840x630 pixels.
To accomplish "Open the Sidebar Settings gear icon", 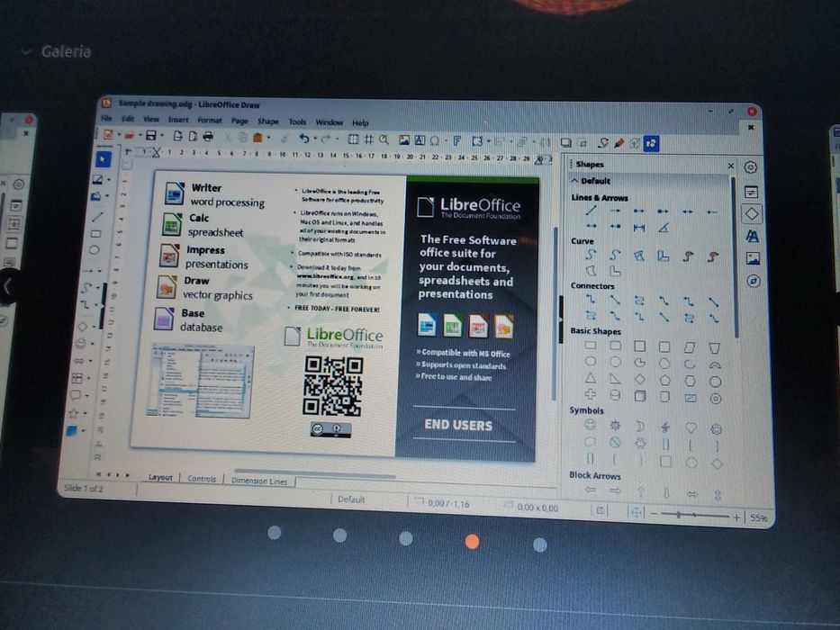I will [x=750, y=167].
